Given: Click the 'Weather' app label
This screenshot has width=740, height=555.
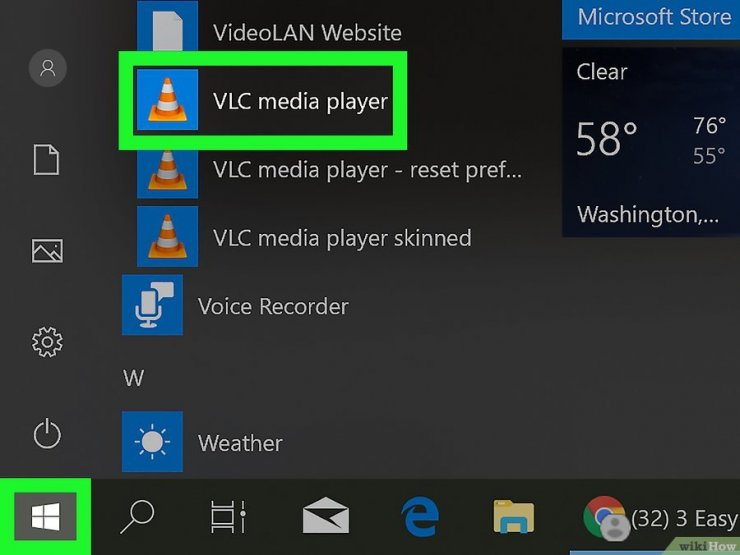Looking at the screenshot, I should pyautogui.click(x=240, y=443).
